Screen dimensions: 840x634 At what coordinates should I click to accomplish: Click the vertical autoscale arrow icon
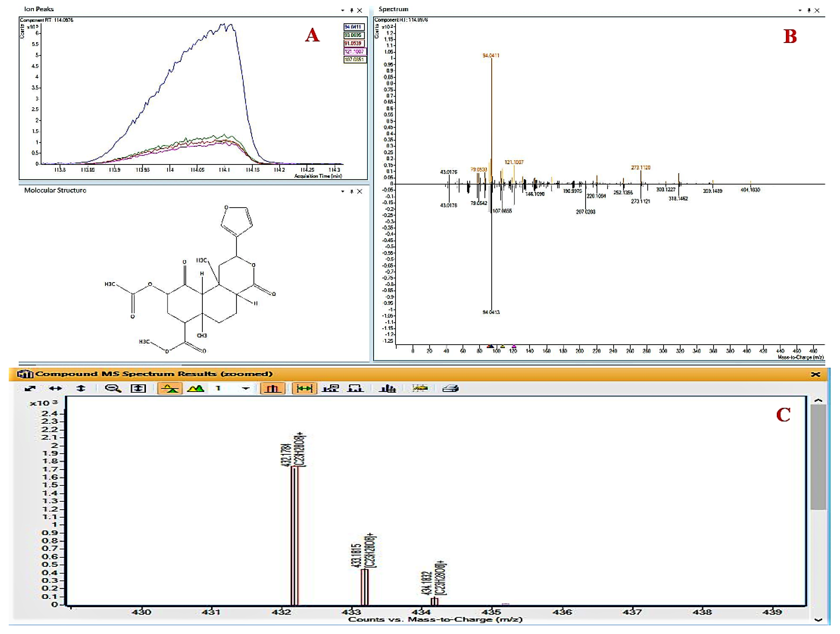[81, 388]
